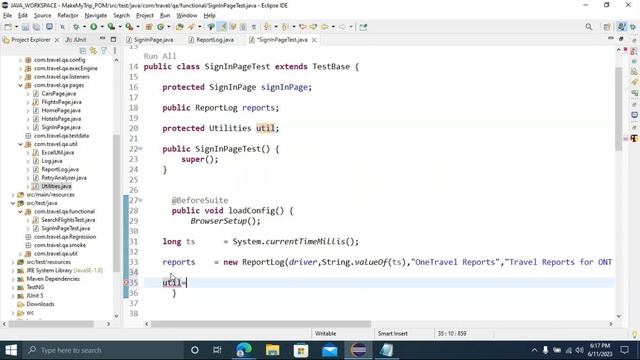Click the Run All code lens link
This screenshot has height=360, width=640.
160,56
